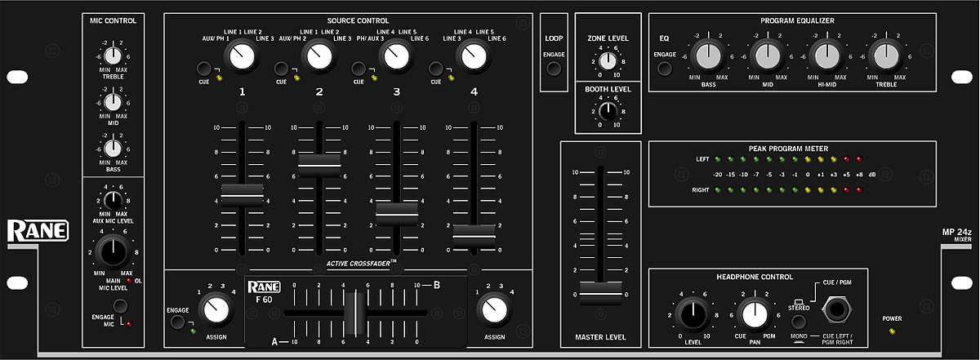This screenshot has height=360, width=980.
Task: Click the A-side Assign knob
Action: (x=215, y=309)
